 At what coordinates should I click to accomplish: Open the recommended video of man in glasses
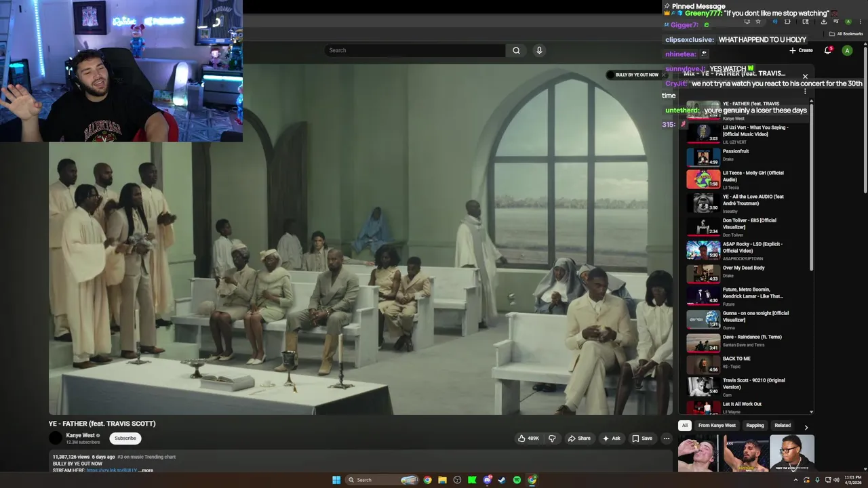pyautogui.click(x=792, y=453)
